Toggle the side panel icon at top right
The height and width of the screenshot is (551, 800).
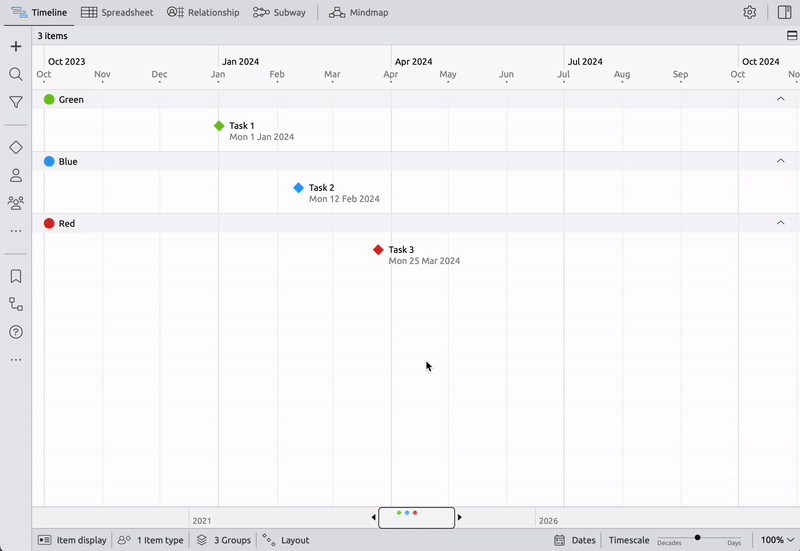(785, 12)
